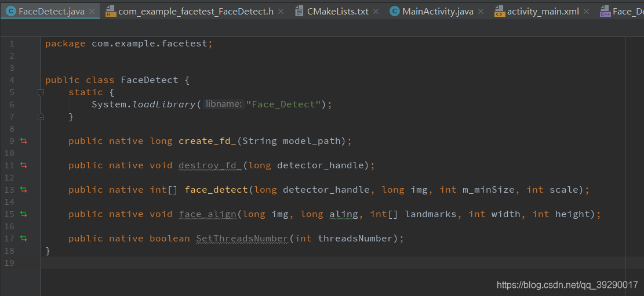This screenshot has height=296, width=644.
Task: Click the C++ file icon on Face_De tab
Action: (x=605, y=12)
